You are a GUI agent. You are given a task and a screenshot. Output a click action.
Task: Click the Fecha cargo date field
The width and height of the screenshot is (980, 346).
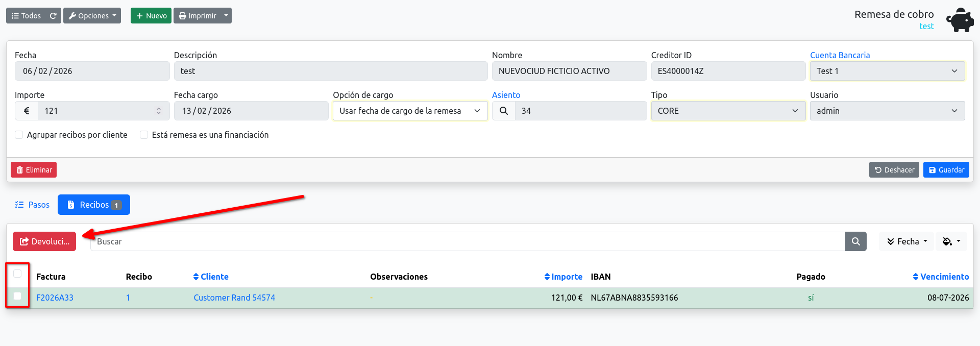tap(251, 111)
